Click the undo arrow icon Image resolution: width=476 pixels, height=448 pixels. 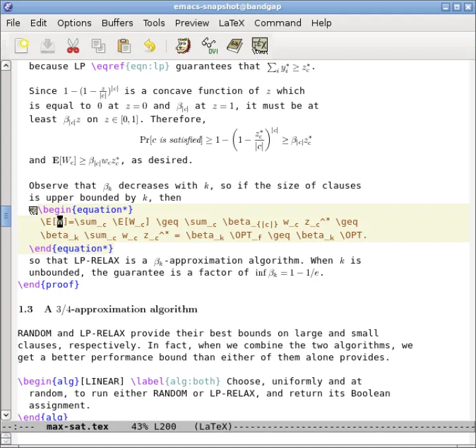coord(149,46)
